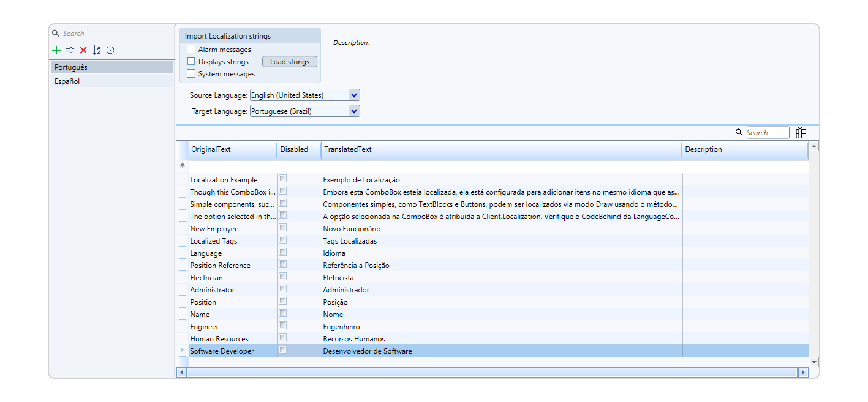Image resolution: width=868 pixels, height=402 pixels.
Task: Toggle Disabled checkbox for Administrator row
Action: (282, 289)
